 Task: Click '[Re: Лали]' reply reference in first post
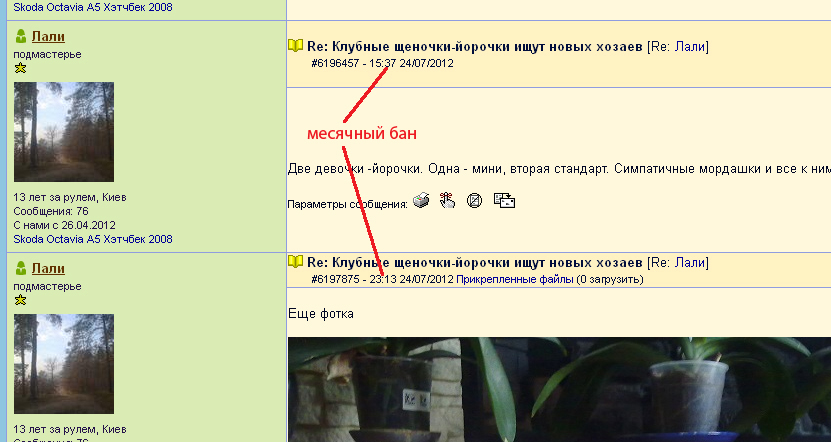point(678,45)
